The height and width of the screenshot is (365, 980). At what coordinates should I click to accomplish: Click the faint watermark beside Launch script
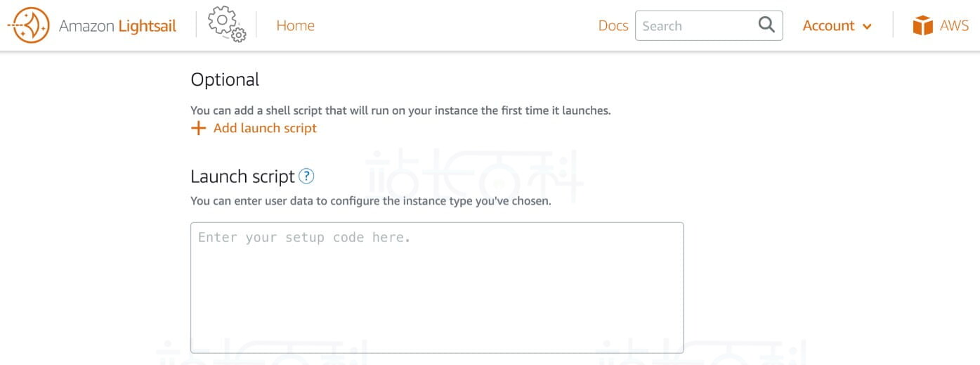(474, 174)
